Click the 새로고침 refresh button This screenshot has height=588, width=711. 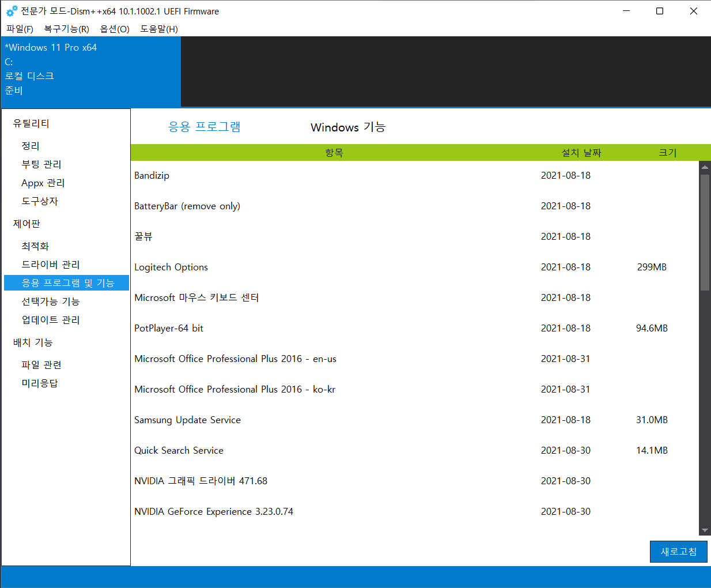click(679, 552)
